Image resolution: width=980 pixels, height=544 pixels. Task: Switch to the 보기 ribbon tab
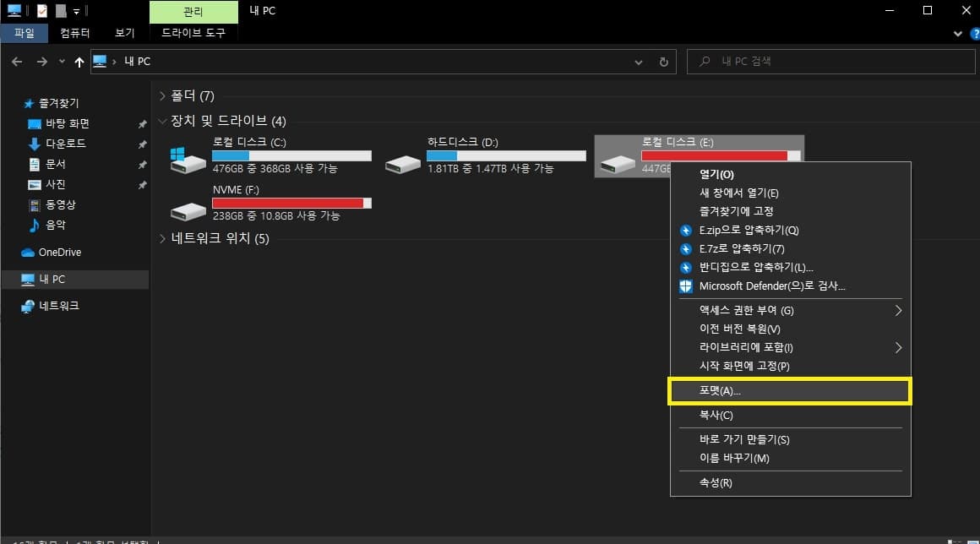[123, 33]
